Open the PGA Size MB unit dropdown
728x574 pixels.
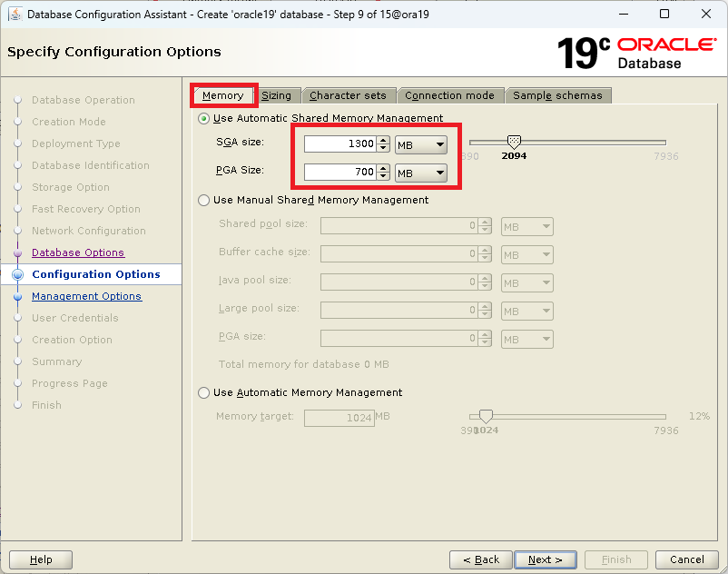[421, 173]
